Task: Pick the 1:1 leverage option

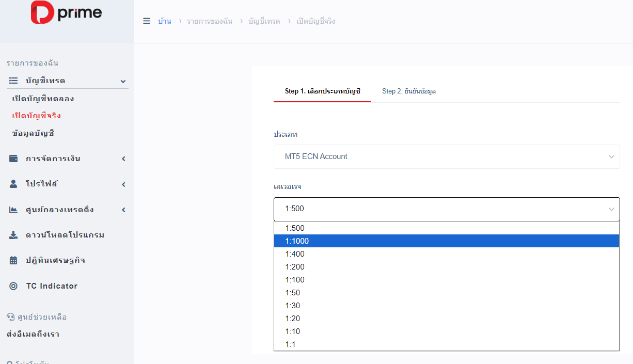Action: 446,344
